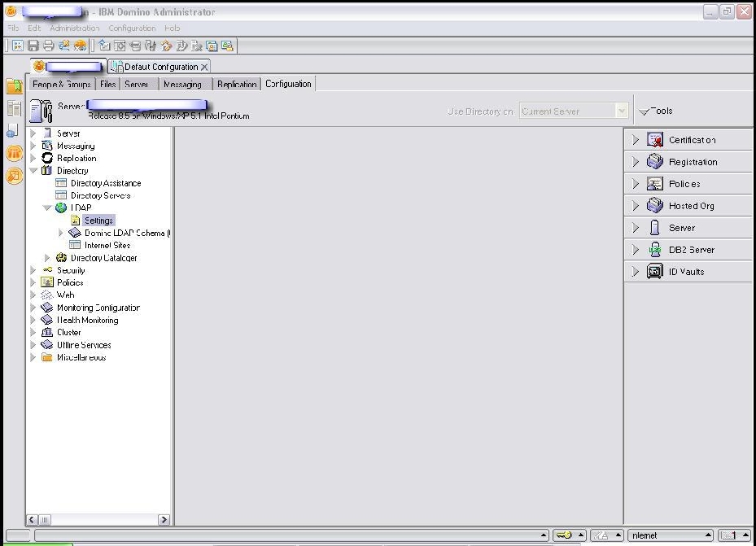Collapse the Directory node in the tree
Image resolution: width=756 pixels, height=546 pixels.
coord(33,171)
